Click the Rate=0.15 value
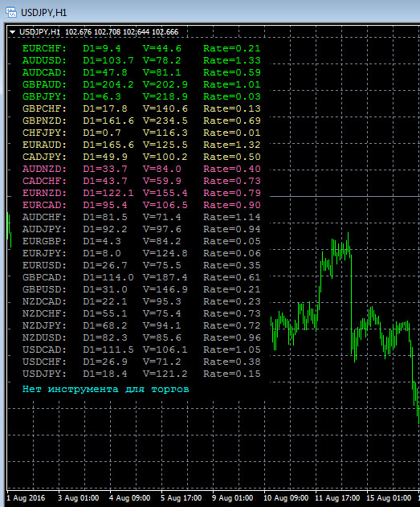 [232, 374]
